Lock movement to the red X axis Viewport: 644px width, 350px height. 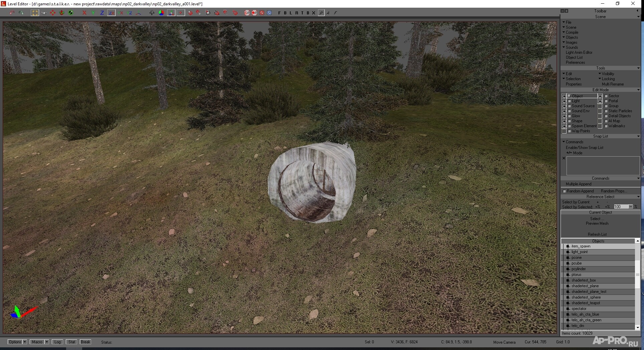[x=84, y=13]
